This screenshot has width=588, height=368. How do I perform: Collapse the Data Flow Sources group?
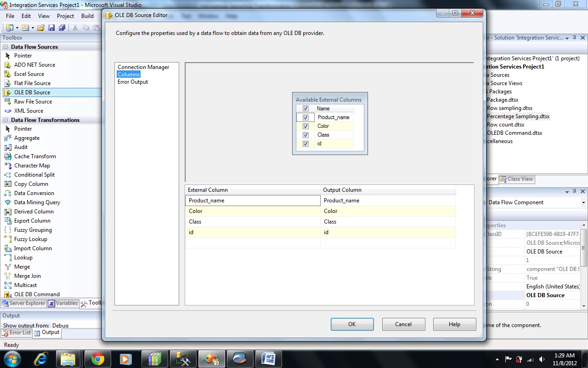(6, 47)
